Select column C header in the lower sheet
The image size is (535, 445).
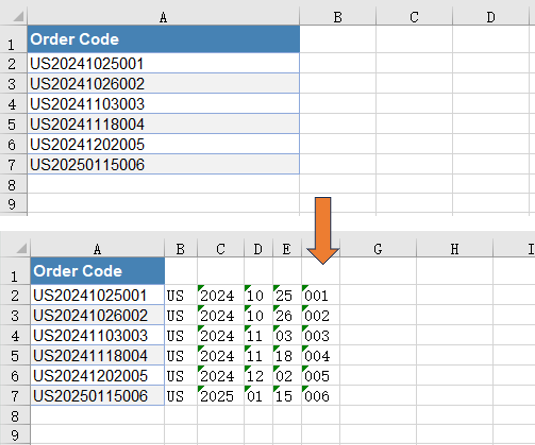coord(220,249)
